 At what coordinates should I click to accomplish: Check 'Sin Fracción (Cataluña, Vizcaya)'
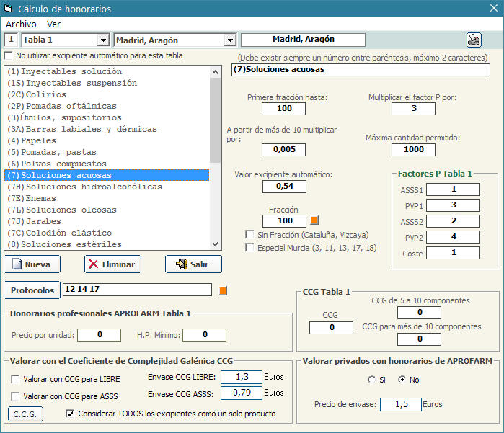[250, 235]
